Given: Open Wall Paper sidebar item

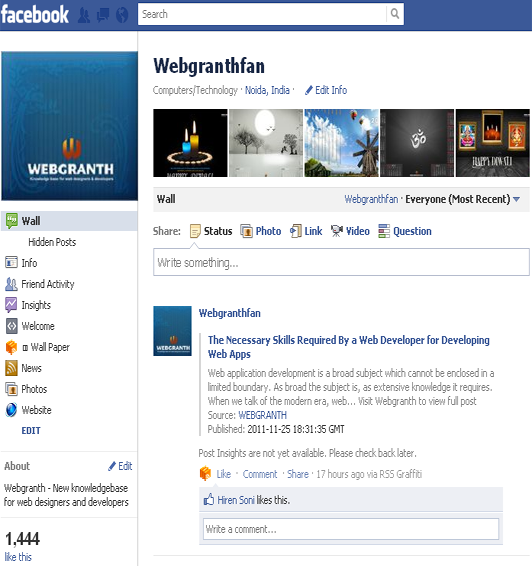Looking at the screenshot, I should pos(45,347).
